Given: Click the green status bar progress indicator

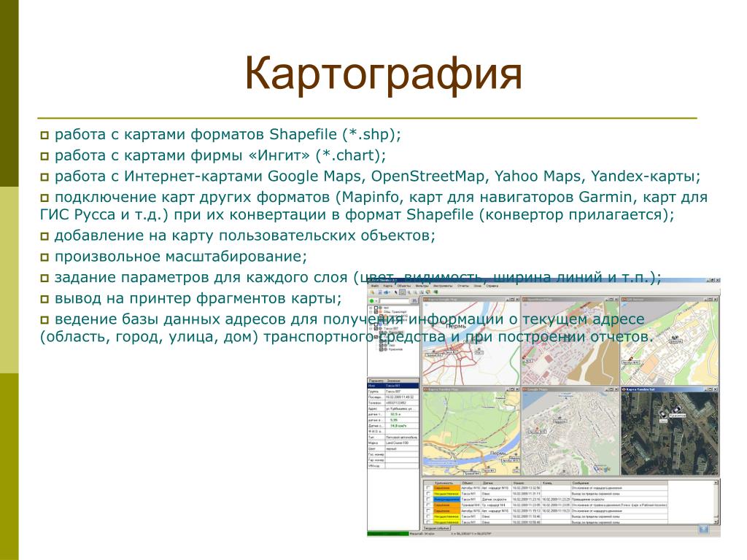Looking at the screenshot, I should [388, 533].
